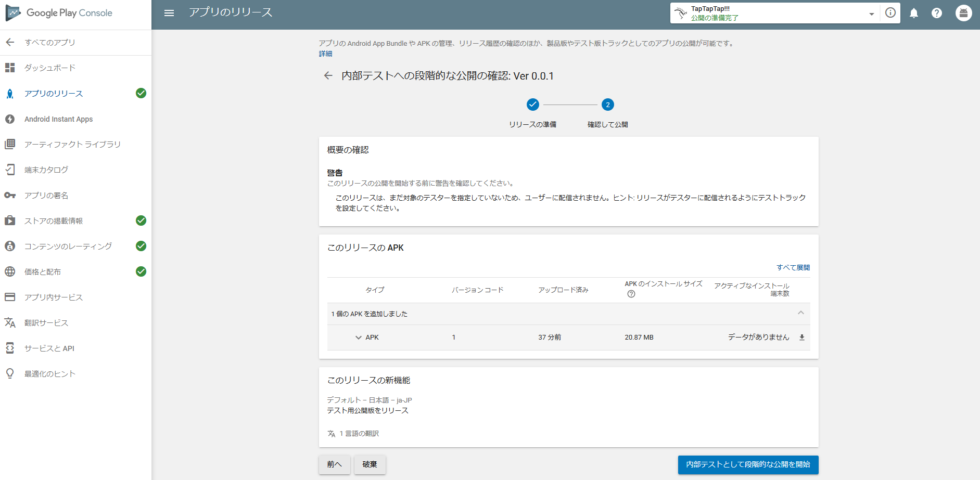This screenshot has height=480, width=980.
Task: Click the device catalog icon
Action: point(10,170)
